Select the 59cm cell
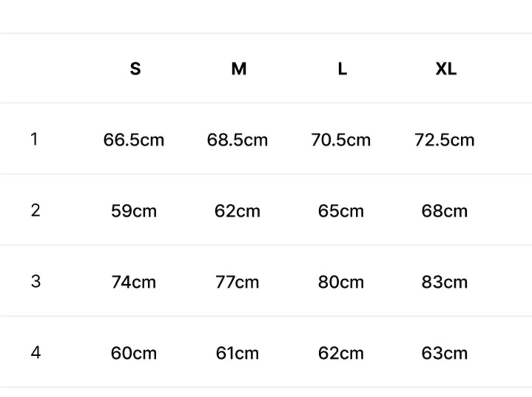 point(134,211)
